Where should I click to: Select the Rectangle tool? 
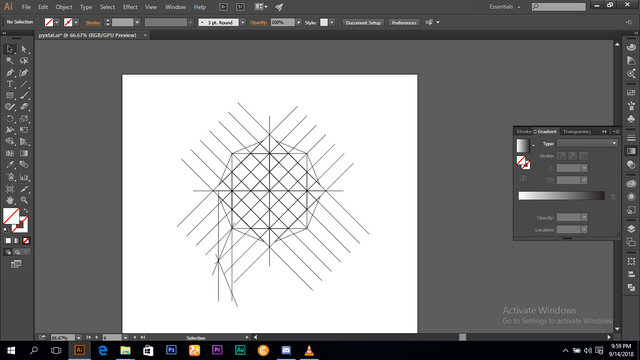(9, 96)
